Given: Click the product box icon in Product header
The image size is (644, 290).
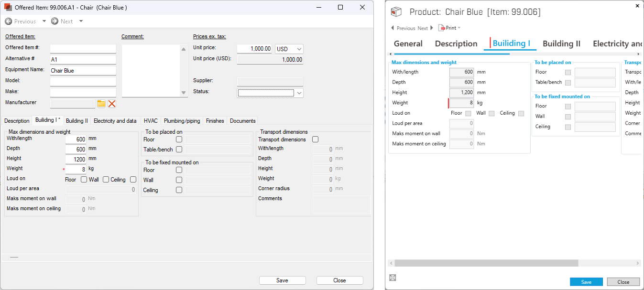Looking at the screenshot, I should click(x=396, y=12).
